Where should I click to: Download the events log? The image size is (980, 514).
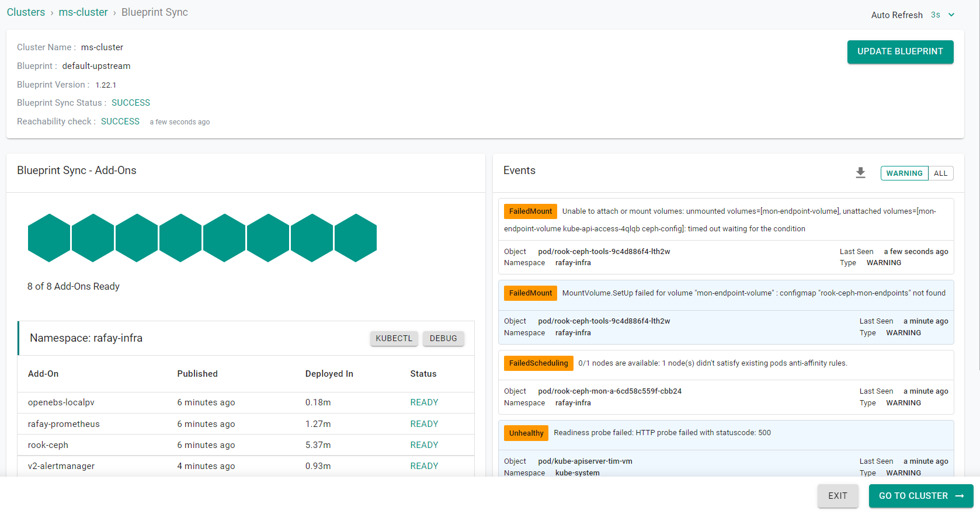860,173
